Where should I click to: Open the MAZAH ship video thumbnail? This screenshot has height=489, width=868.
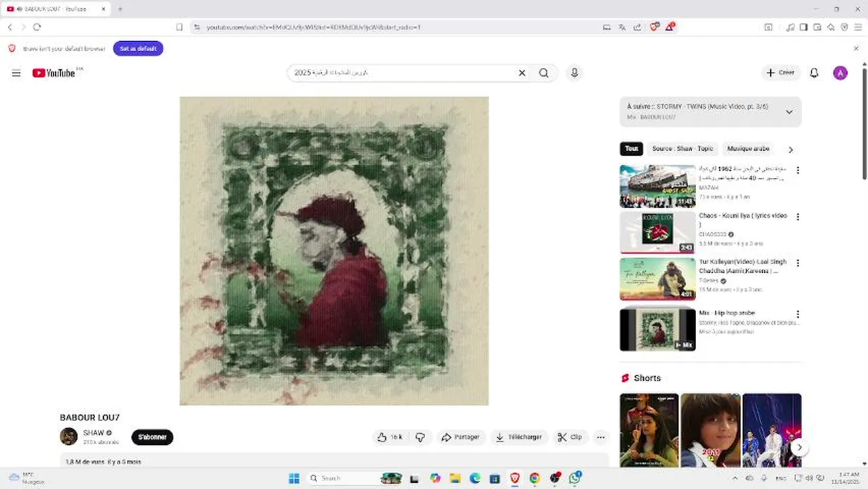657,186
